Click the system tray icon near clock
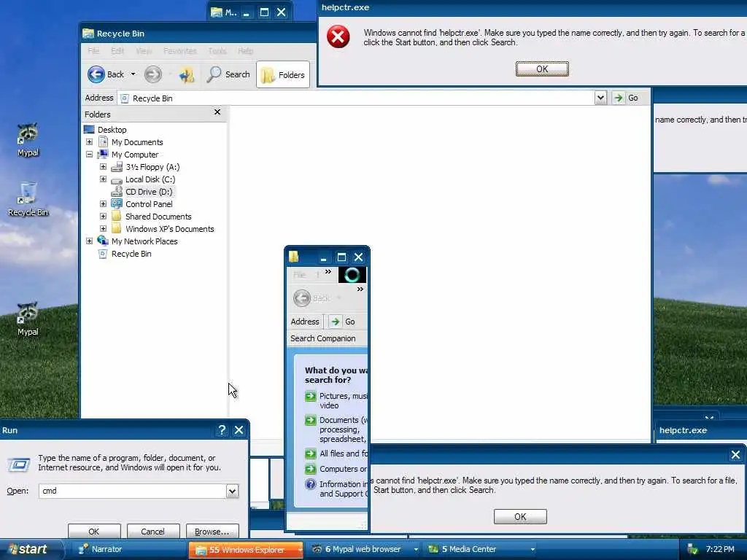Image resolution: width=747 pixels, height=560 pixels. 692,550
